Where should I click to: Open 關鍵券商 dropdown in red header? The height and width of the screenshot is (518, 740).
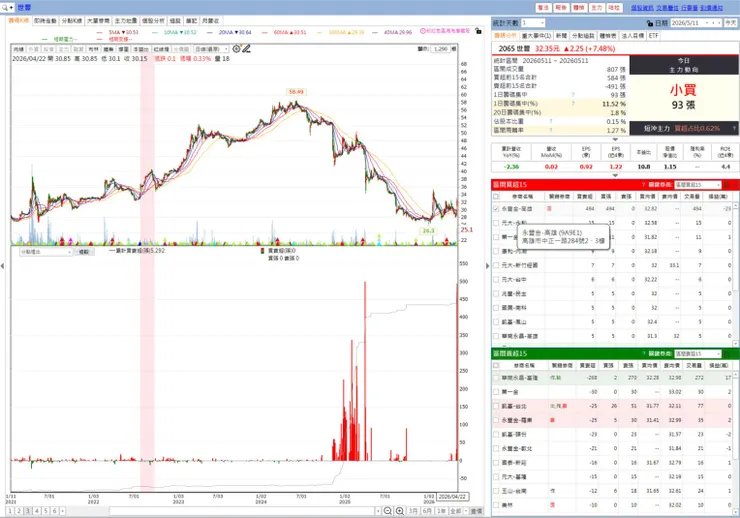[x=698, y=185]
